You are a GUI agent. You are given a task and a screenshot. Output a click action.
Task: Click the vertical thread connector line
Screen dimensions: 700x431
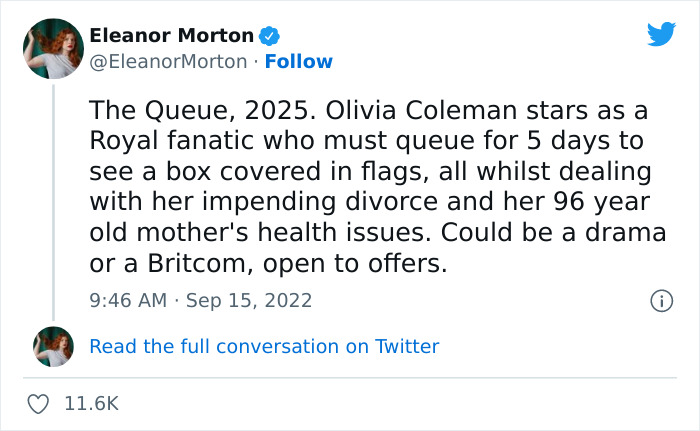click(53, 200)
